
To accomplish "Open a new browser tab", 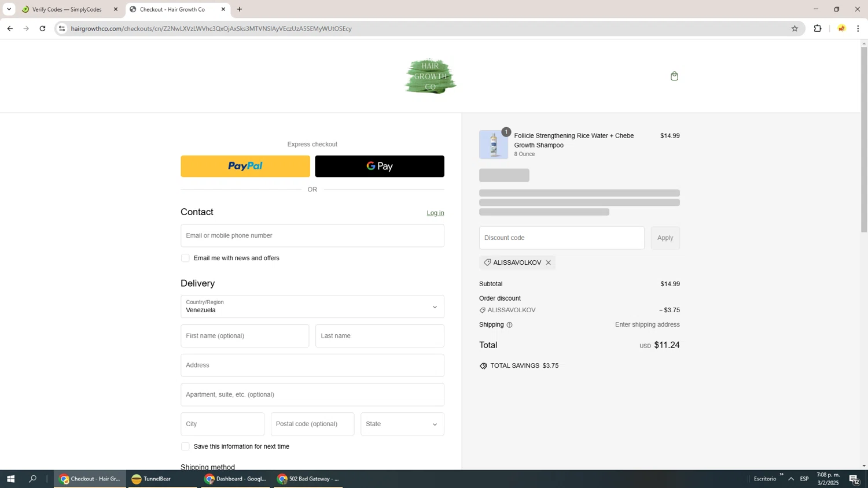I will pos(240,9).
